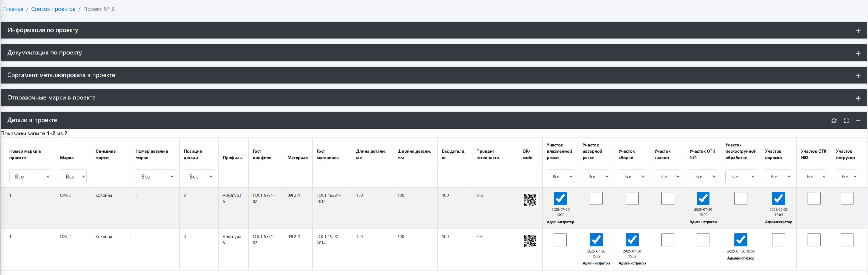Open Участок погрузки filter dropdown
868x275 pixels.
click(847, 176)
